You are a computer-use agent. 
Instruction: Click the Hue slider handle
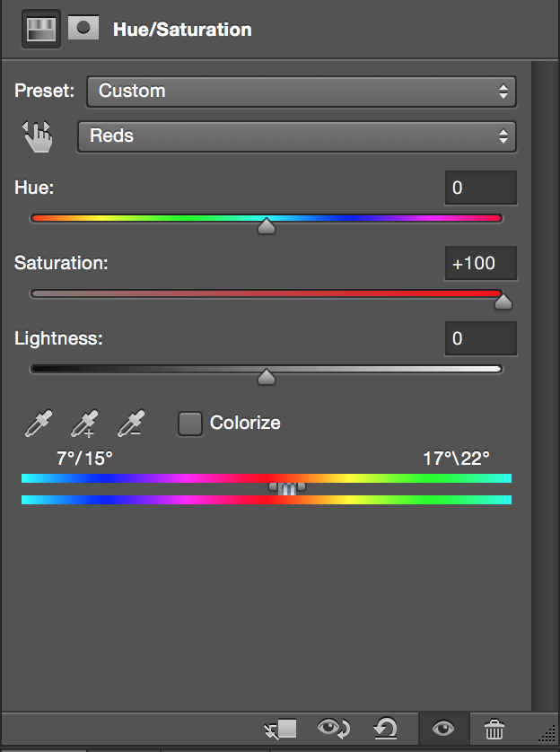point(267,226)
